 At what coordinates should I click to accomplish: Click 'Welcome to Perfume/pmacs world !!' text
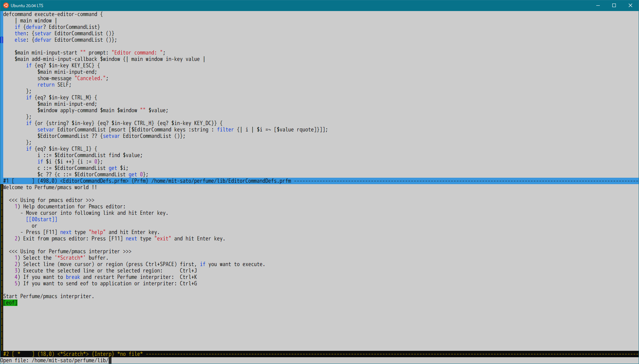50,187
